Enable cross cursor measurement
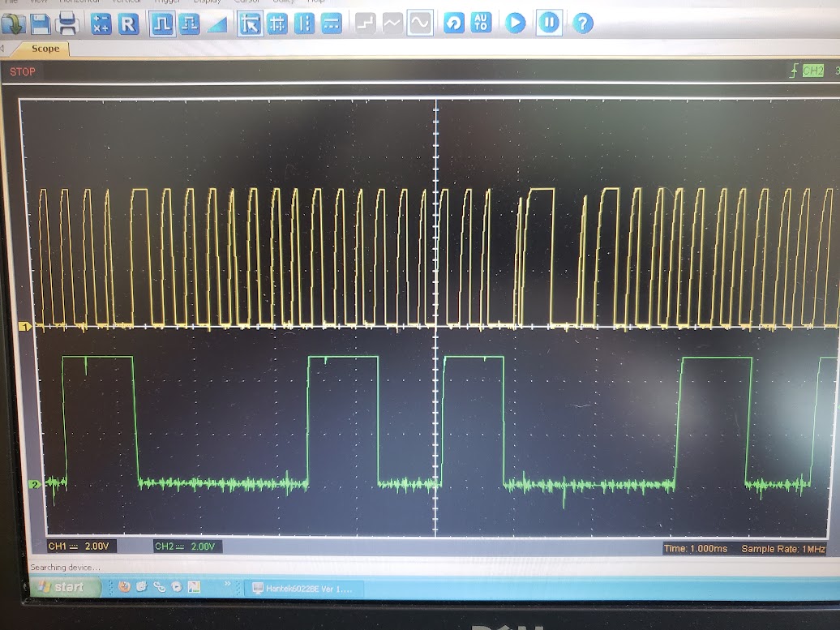840x630 pixels. [x=277, y=24]
